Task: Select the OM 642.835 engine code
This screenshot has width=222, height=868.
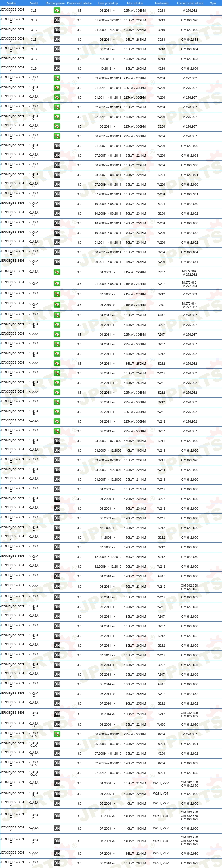Action: tap(190, 773)
